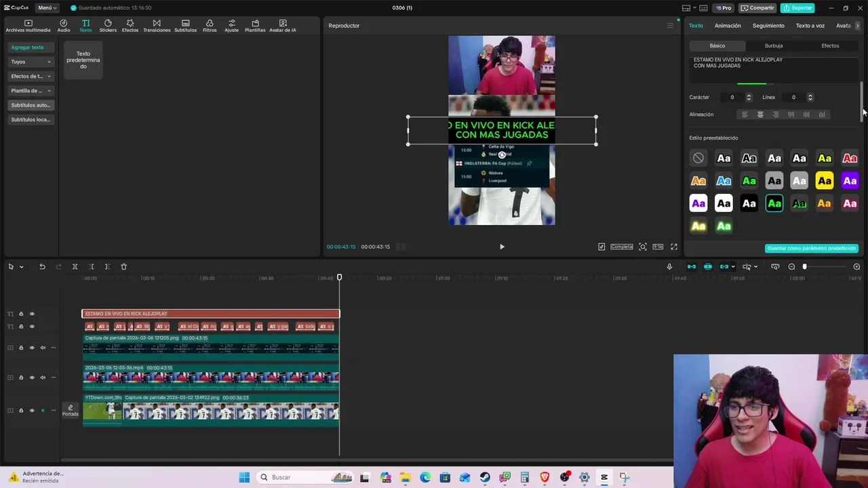Open Archivos multimedia panel
The width and height of the screenshot is (868, 488).
28,26
